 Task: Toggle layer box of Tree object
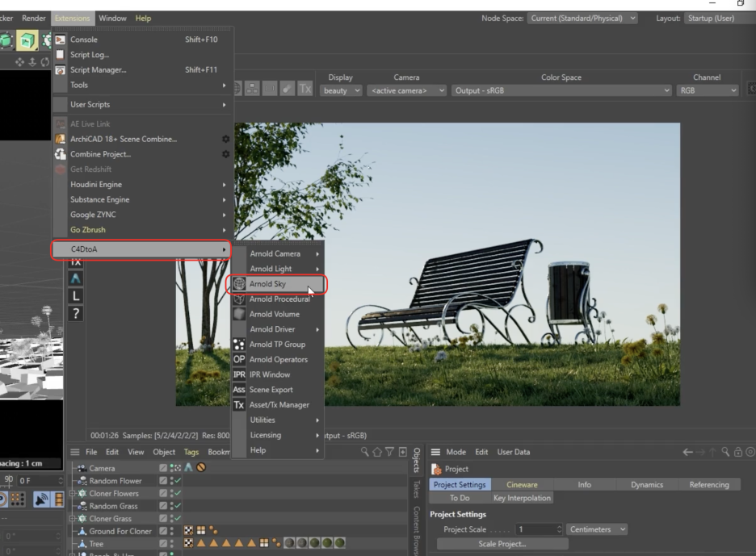tap(163, 543)
